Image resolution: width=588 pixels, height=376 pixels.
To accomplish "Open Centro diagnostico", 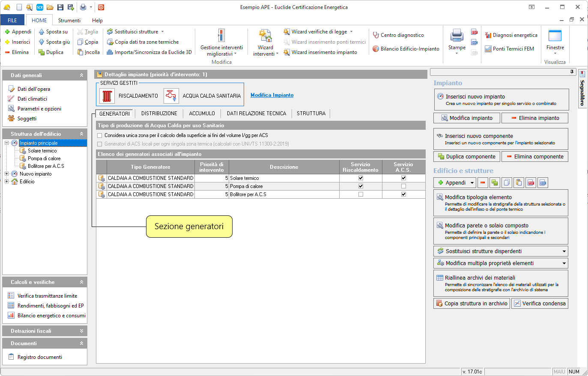I will click(x=398, y=35).
